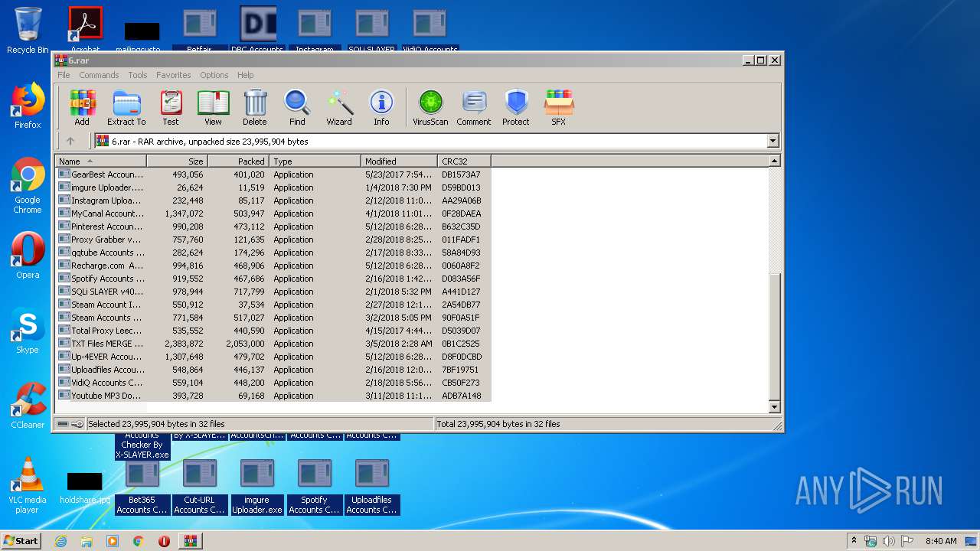Launch the Wizard wand icon

pos(339,108)
